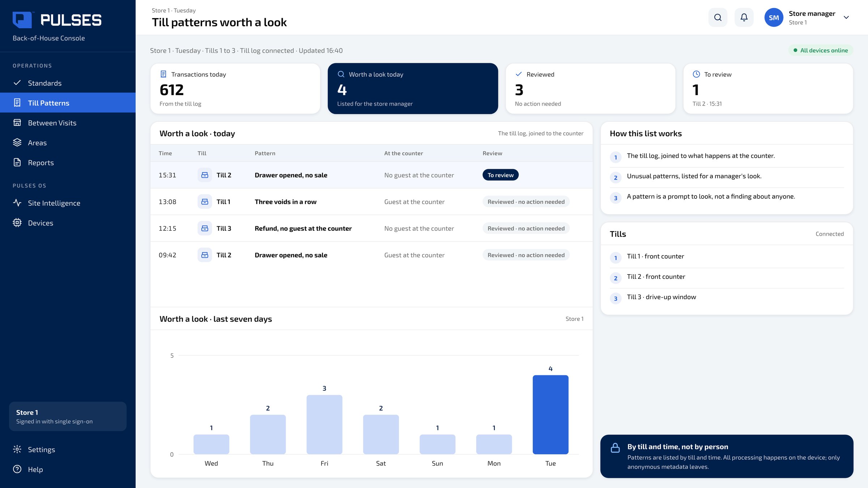Open the Areas section
This screenshot has width=868, height=488.
tap(68, 142)
